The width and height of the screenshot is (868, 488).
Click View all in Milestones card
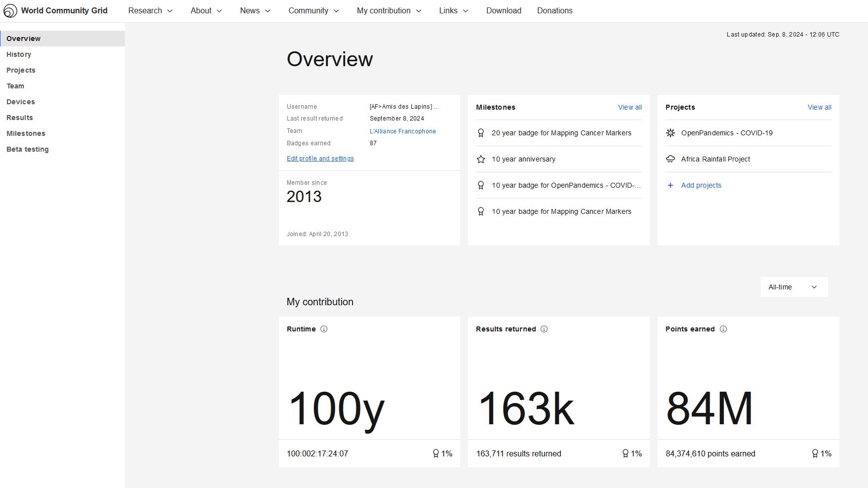[630, 107]
